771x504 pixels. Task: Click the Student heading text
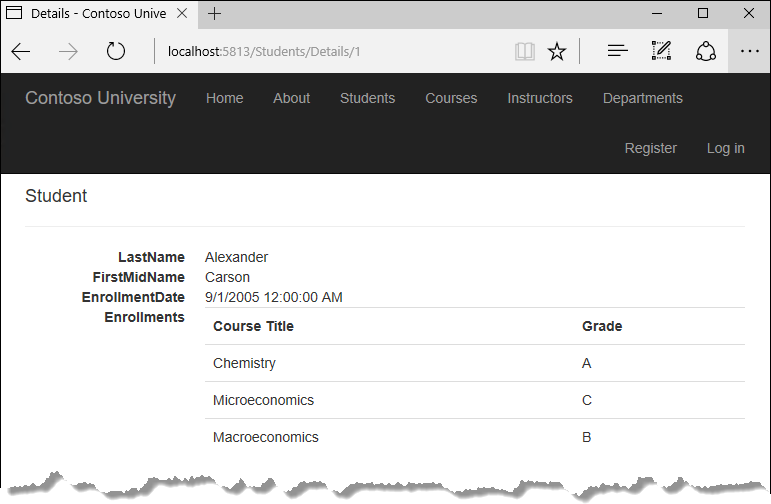(x=56, y=196)
